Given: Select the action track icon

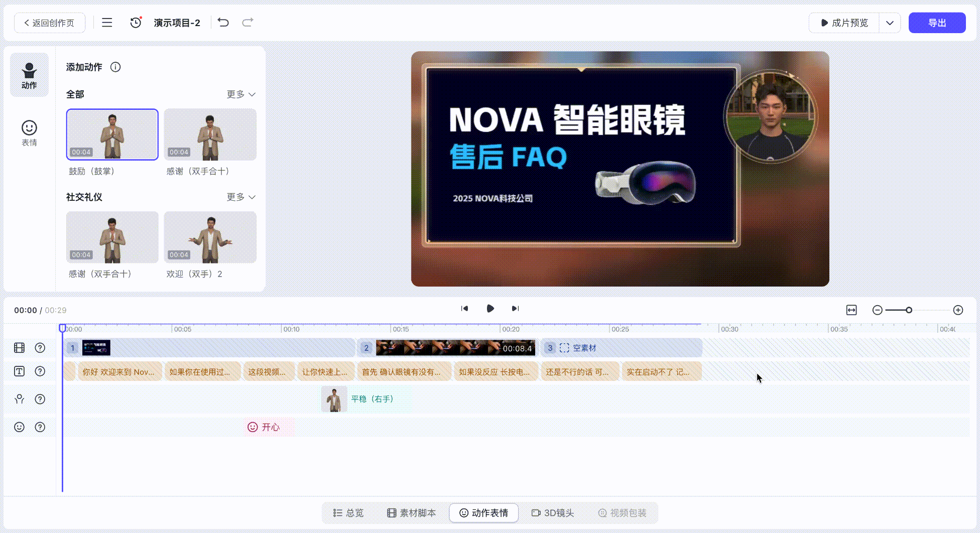Looking at the screenshot, I should click(19, 399).
